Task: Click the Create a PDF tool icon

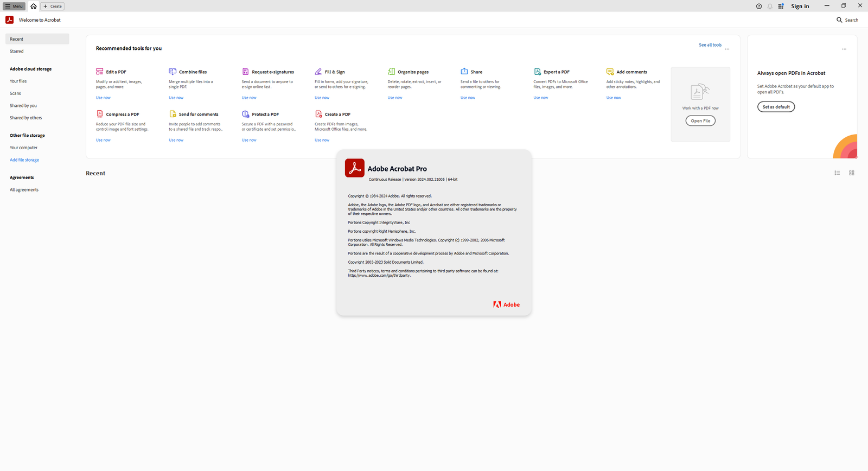Action: tap(318, 114)
